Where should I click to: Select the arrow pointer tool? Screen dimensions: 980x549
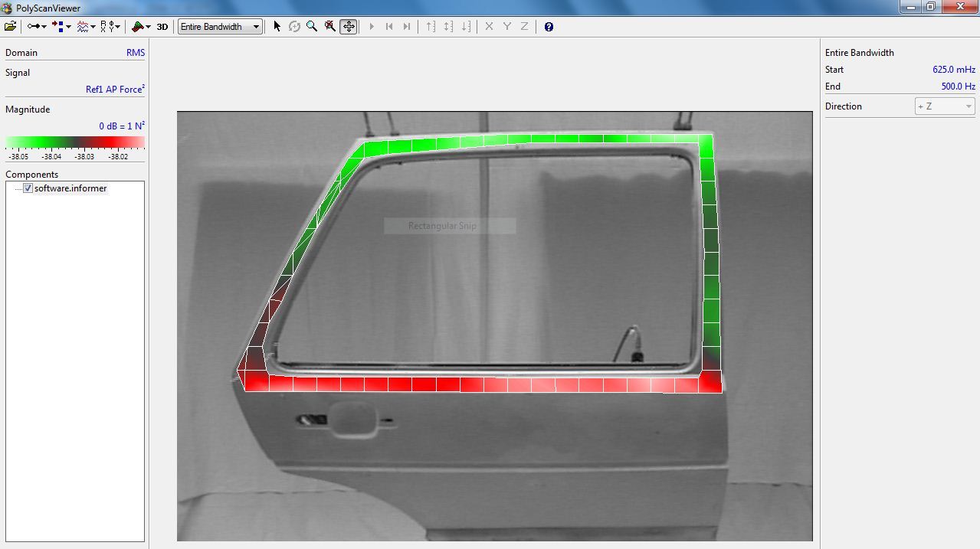tap(277, 26)
